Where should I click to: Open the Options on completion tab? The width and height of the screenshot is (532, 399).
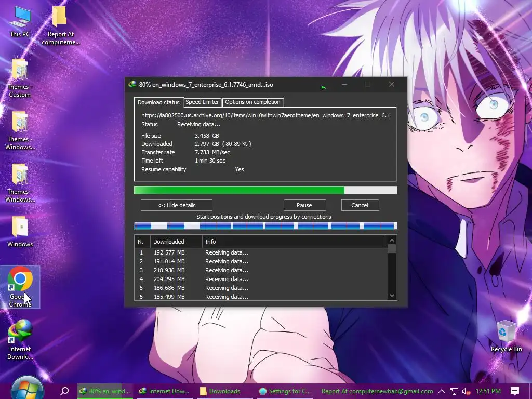point(253,102)
